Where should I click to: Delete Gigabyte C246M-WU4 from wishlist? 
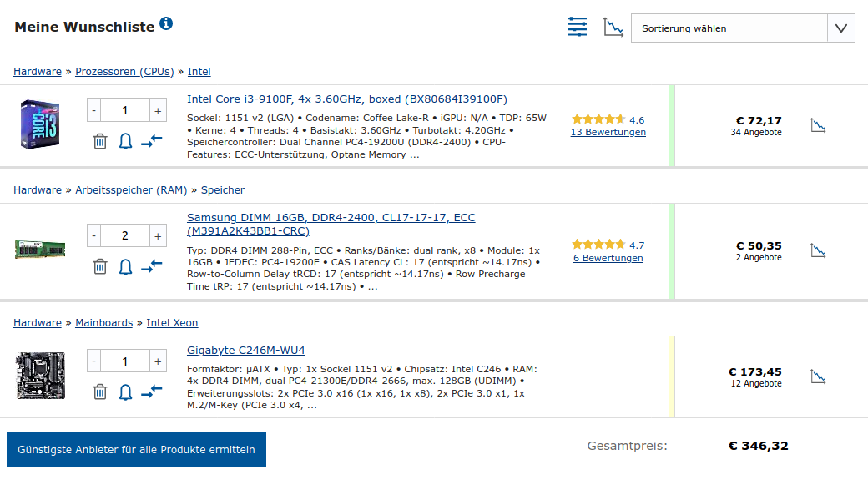tap(99, 392)
